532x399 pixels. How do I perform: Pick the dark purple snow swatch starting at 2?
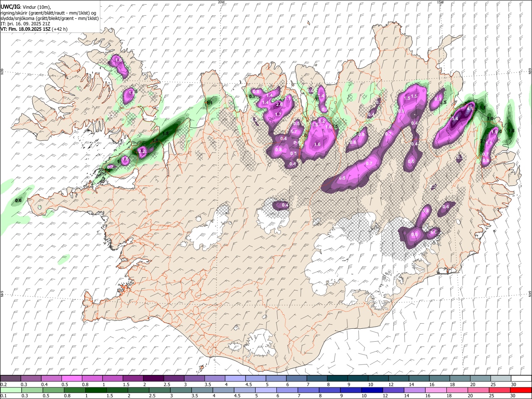(x=153, y=378)
